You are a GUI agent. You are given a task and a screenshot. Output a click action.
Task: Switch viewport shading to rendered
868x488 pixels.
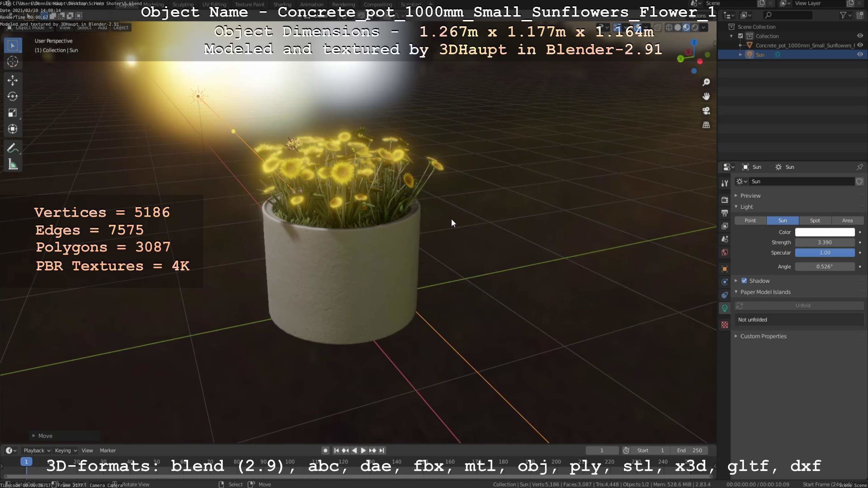695,27
